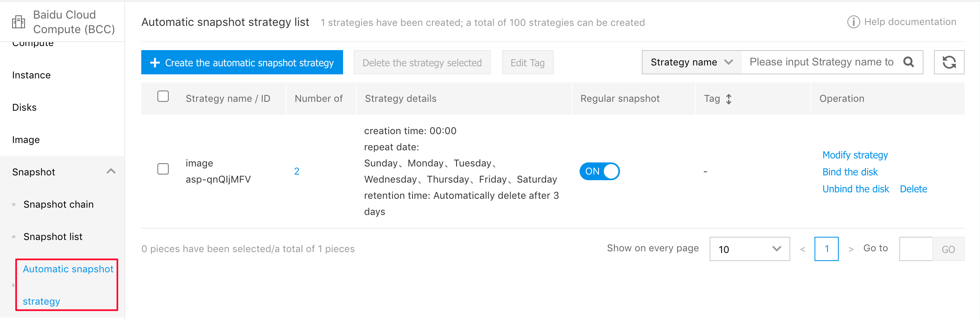Select all strategies with header checkbox

point(163,96)
